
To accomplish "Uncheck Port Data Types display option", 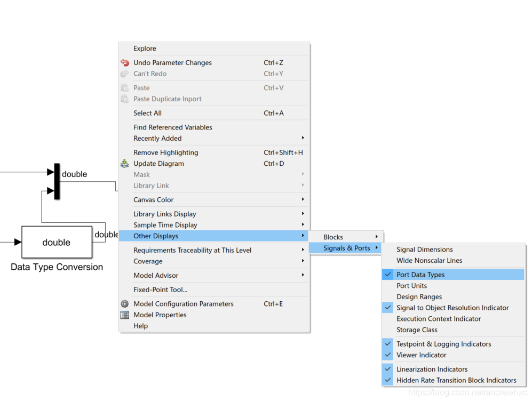I will [x=453, y=275].
